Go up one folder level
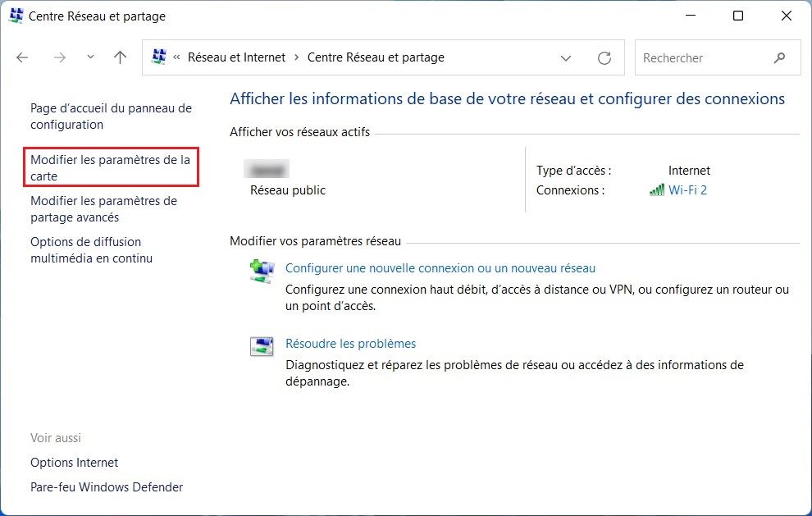Viewport: 812px width, 516px height. (x=121, y=58)
